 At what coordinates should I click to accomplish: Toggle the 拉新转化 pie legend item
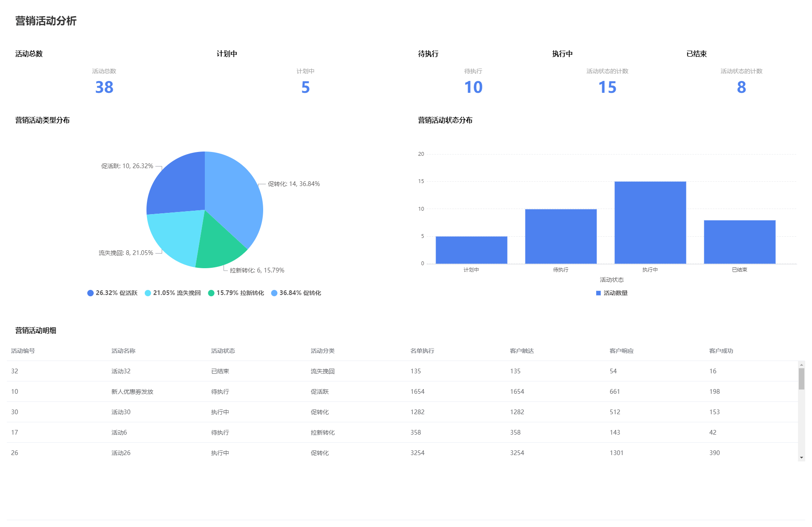(x=236, y=293)
